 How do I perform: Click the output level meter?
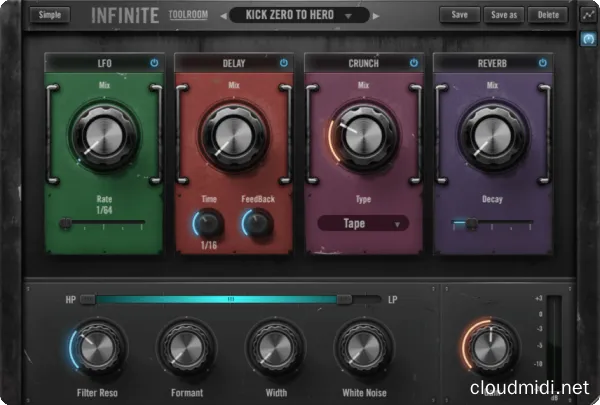click(554, 345)
